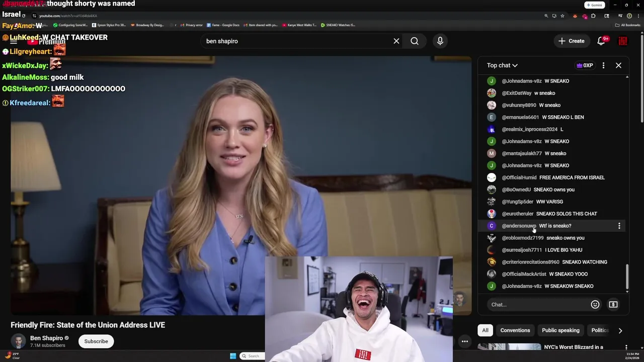
Task: Open the 0XP channel points badge
Action: pos(585,65)
